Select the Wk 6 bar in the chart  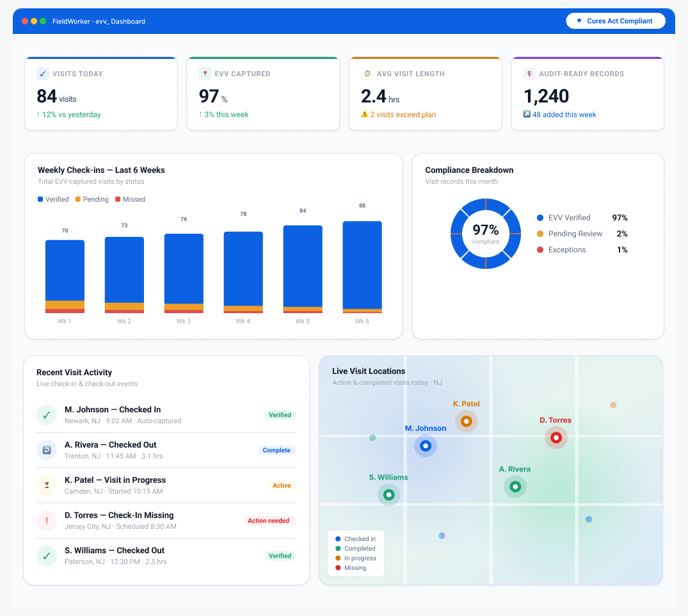pyautogui.click(x=362, y=267)
